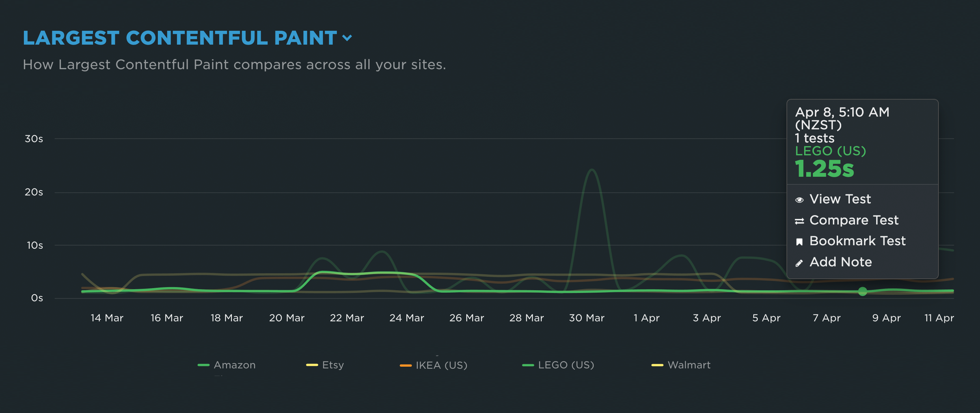Click the highlighted LEGO data point on Apr 8
The width and height of the screenshot is (980, 413).
862,291
